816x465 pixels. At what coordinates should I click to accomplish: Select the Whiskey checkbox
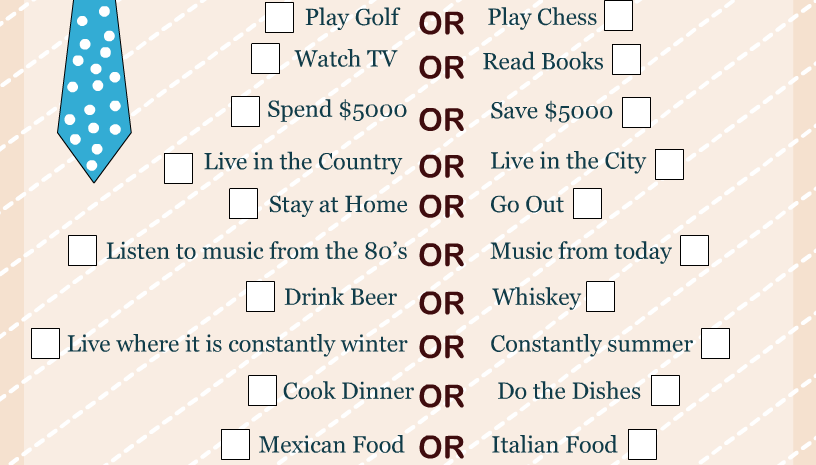pyautogui.click(x=601, y=296)
